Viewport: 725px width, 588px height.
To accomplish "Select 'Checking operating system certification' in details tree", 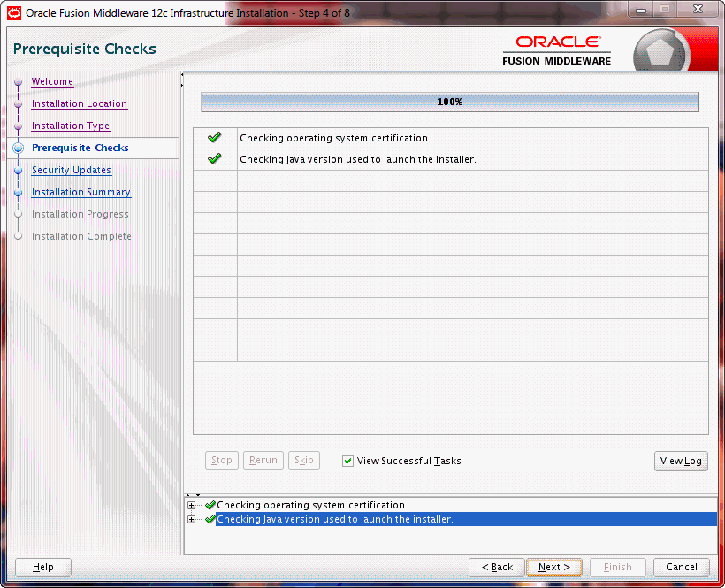I will click(x=310, y=505).
